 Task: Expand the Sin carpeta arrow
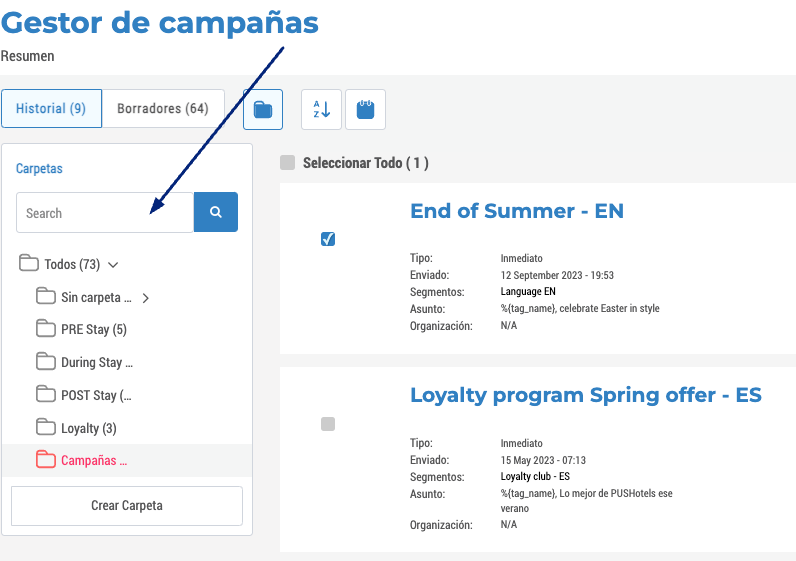pyautogui.click(x=146, y=298)
